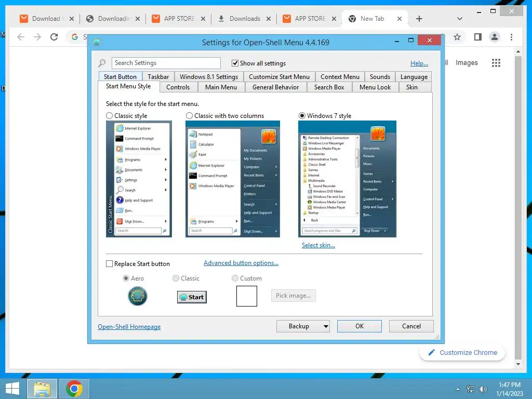Open Google apps grid icon
Viewport: 532px width, 399px height.
pos(496,63)
